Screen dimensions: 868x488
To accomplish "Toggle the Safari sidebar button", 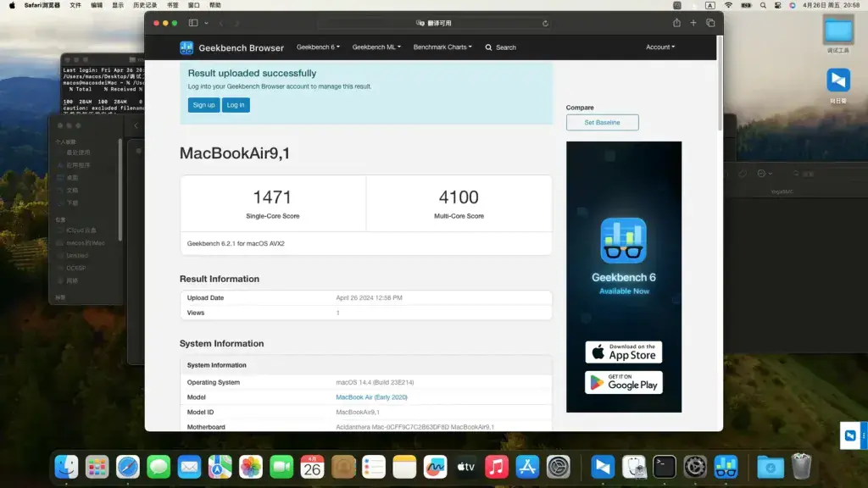I will (x=193, y=23).
